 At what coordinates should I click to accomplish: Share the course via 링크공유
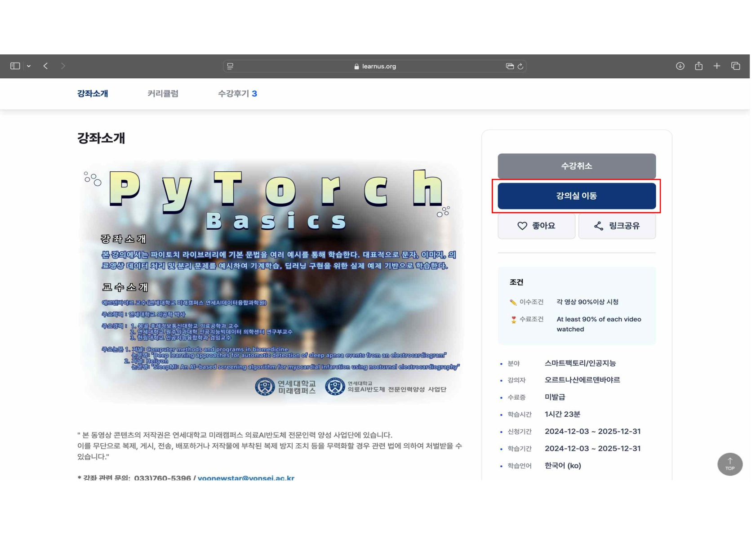[x=617, y=226]
